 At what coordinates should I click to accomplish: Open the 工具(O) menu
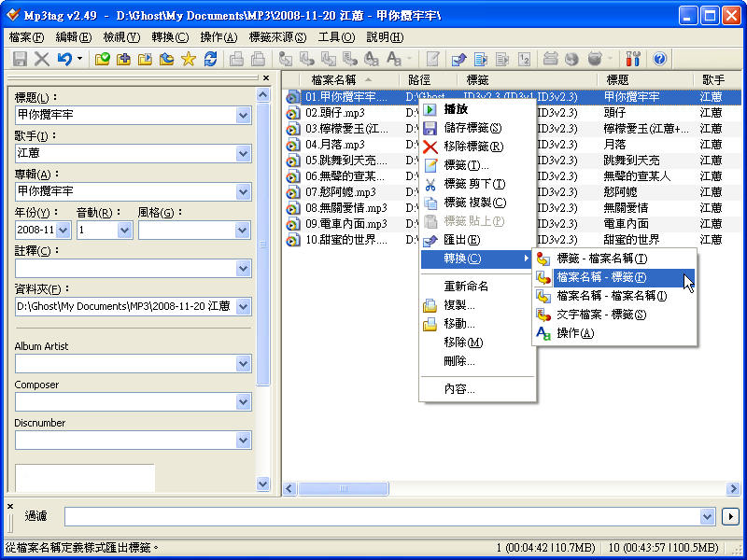[337, 37]
